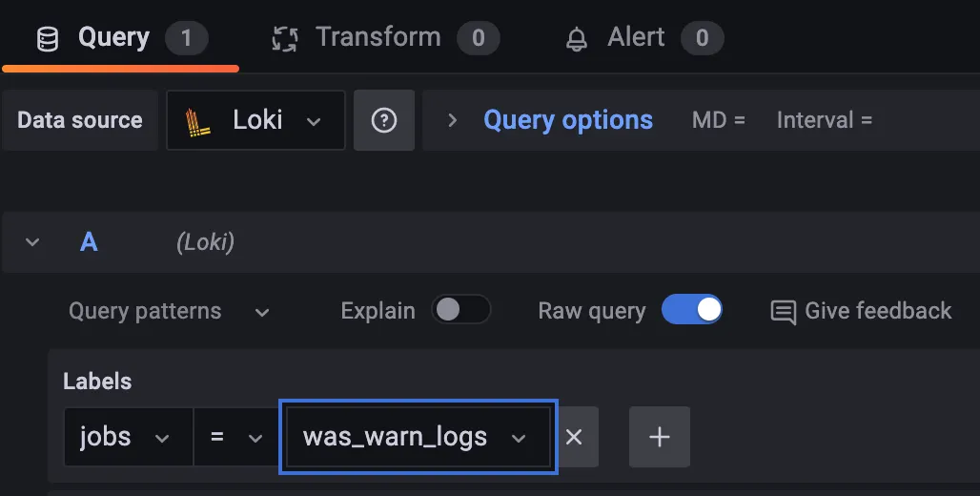Click the Alert bell icon
This screenshot has height=496, width=980.
click(x=577, y=38)
